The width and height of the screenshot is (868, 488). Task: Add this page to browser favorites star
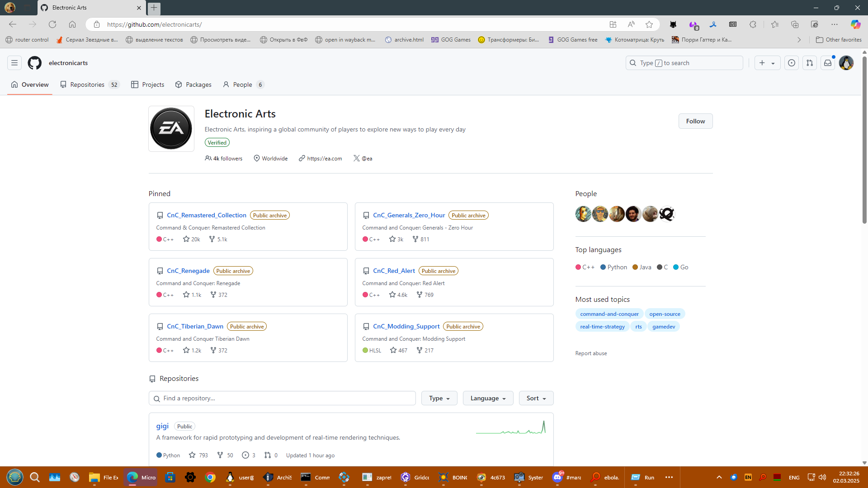pos(649,24)
